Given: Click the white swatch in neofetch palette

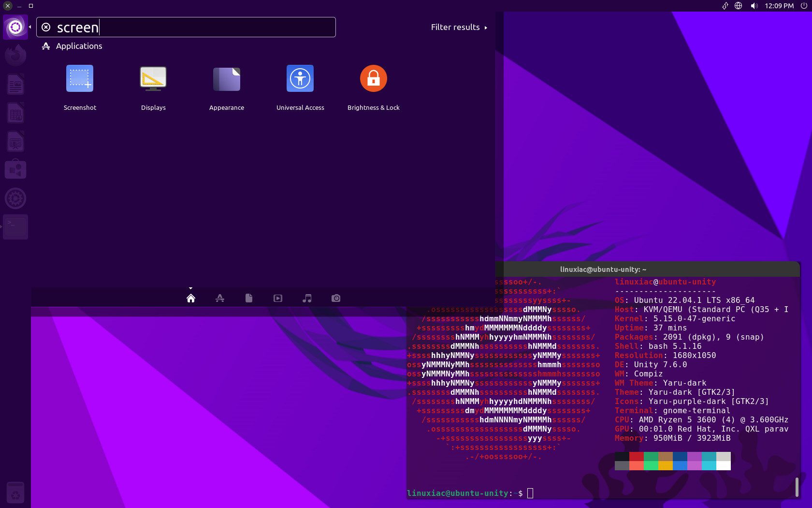Looking at the screenshot, I should 724,465.
